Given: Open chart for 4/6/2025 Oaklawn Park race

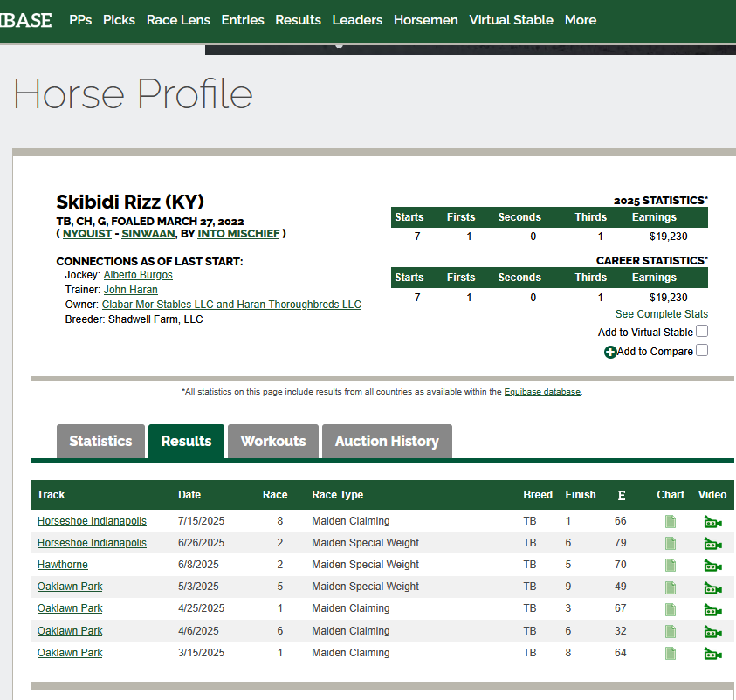Looking at the screenshot, I should coord(671,631).
